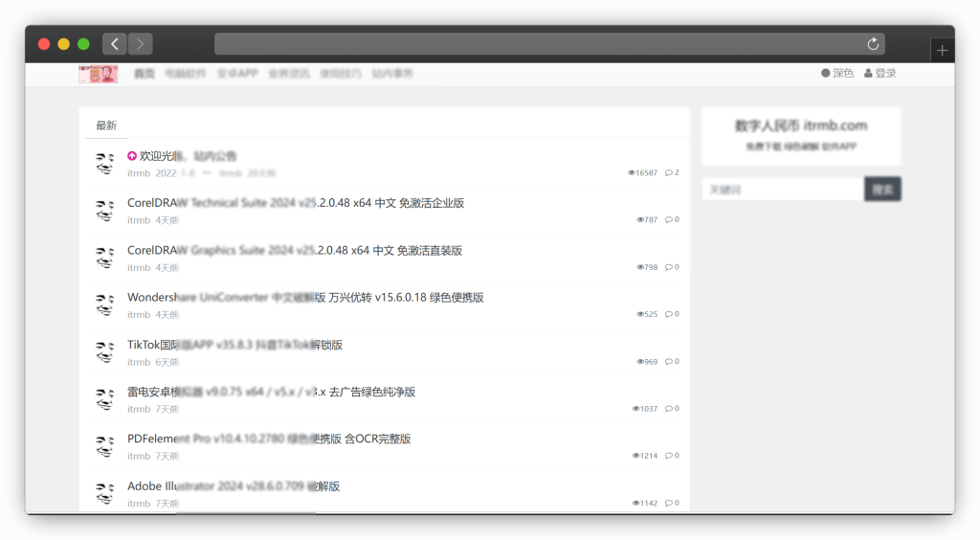Click avatar beside 雷电安卓 post
The height and width of the screenshot is (540, 980).
pyautogui.click(x=105, y=399)
